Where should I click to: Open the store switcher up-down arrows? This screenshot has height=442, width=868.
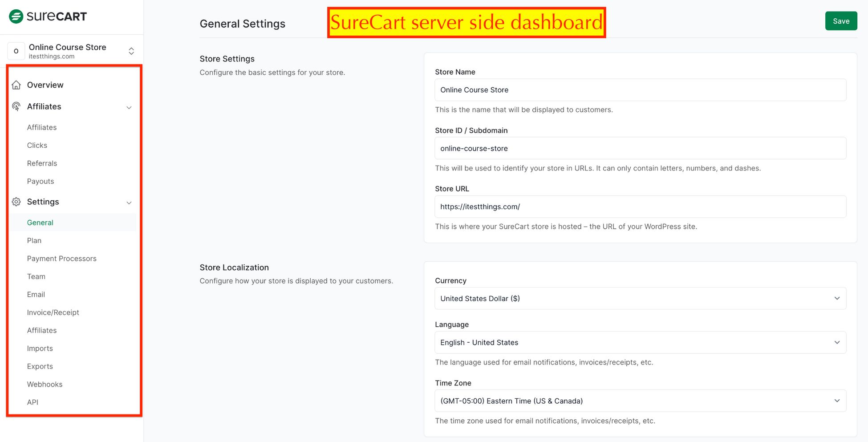coord(131,51)
